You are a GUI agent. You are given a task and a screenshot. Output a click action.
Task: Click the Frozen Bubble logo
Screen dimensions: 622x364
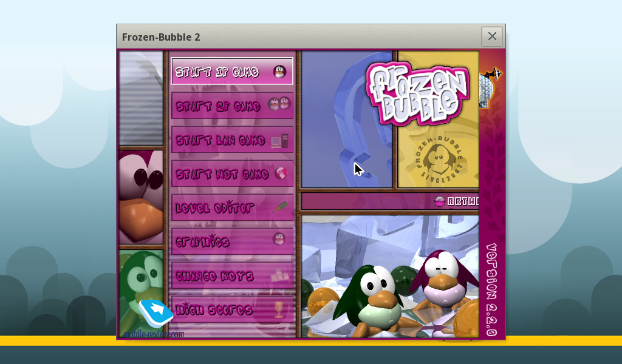click(418, 93)
